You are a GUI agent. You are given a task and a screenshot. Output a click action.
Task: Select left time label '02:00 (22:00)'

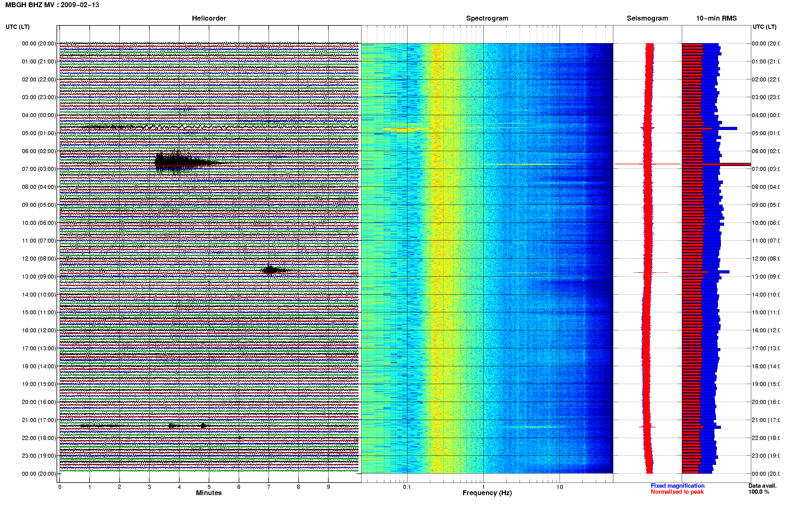[39, 79]
